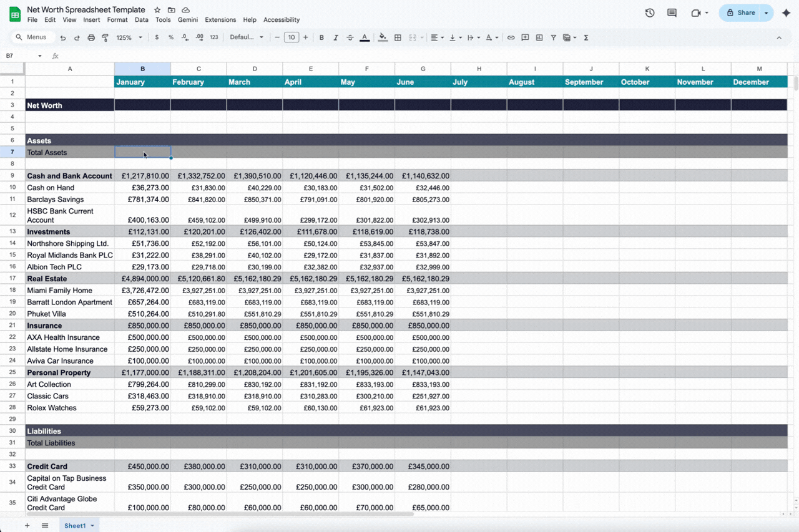Increase font size with plus button
This screenshot has width=799, height=532.
[305, 37]
